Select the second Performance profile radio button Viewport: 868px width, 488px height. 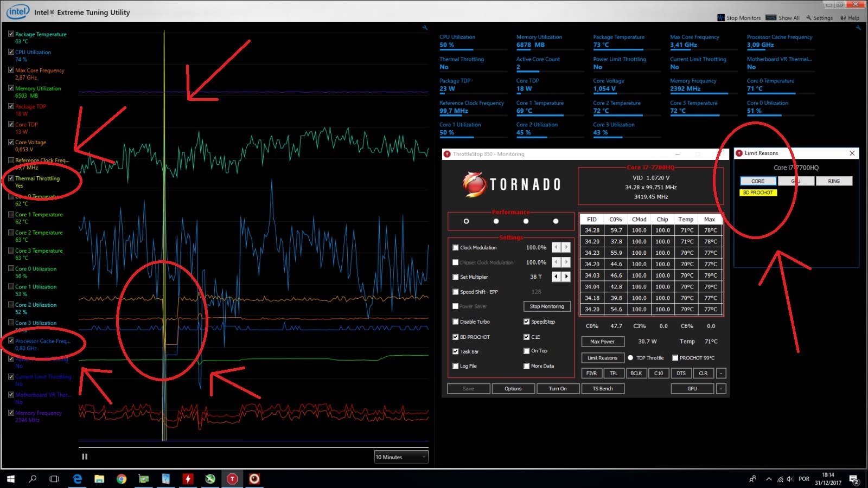tap(496, 221)
